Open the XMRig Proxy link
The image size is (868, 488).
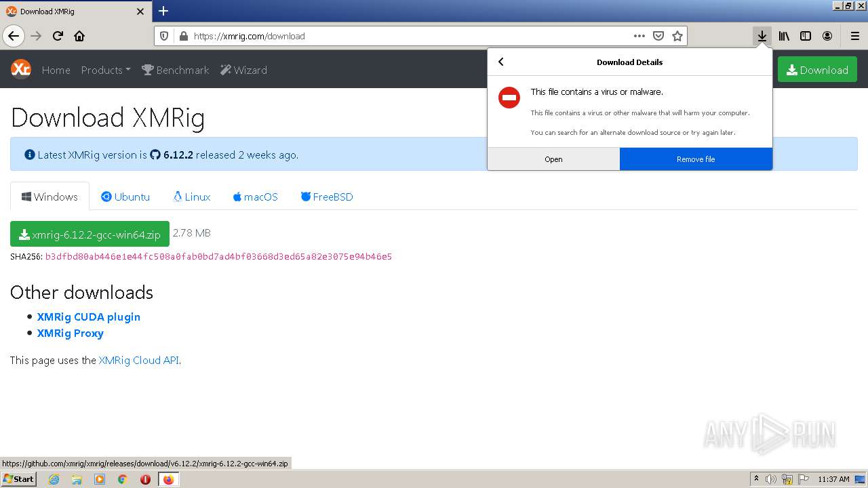71,333
